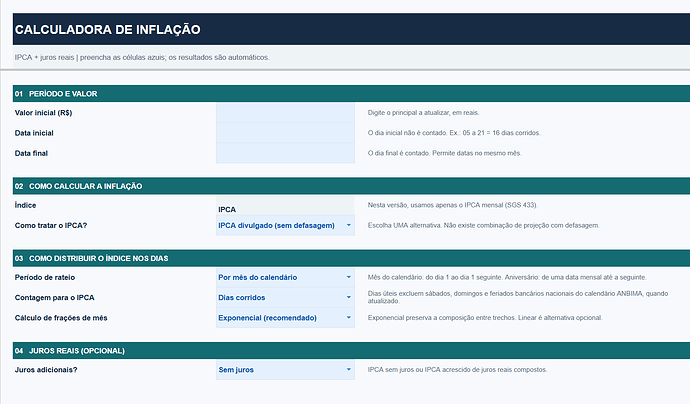Open the Como tratar o IPCA dropdown arrow
The width and height of the screenshot is (690, 404).
coord(349,225)
